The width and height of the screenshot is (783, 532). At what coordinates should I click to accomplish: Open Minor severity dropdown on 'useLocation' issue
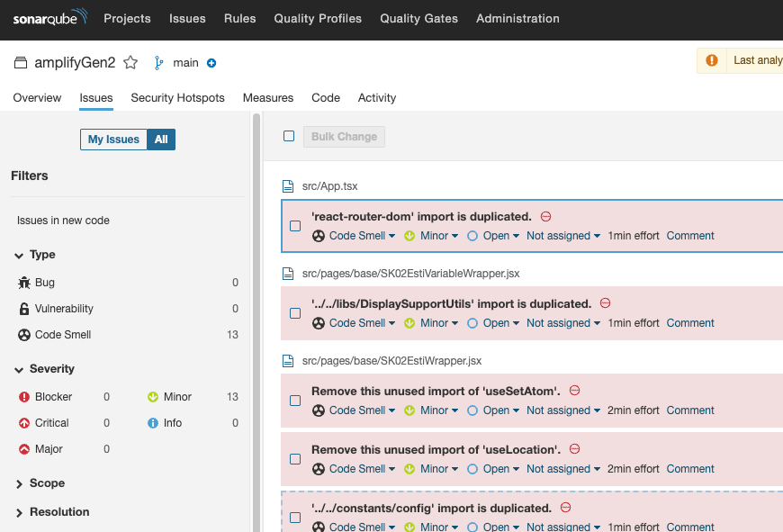tap(431, 469)
